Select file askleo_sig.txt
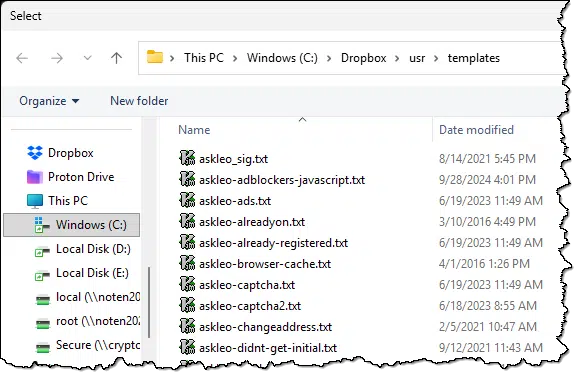Viewport: 579px width, 378px height. [233, 159]
